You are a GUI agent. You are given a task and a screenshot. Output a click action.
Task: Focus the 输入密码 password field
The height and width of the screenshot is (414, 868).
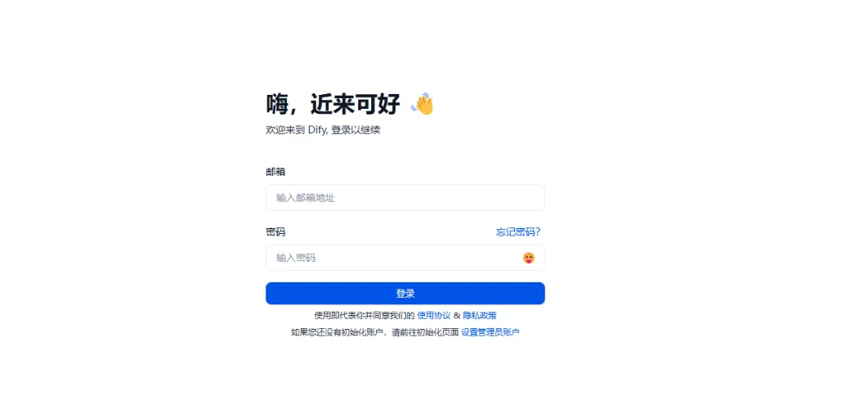[405, 258]
